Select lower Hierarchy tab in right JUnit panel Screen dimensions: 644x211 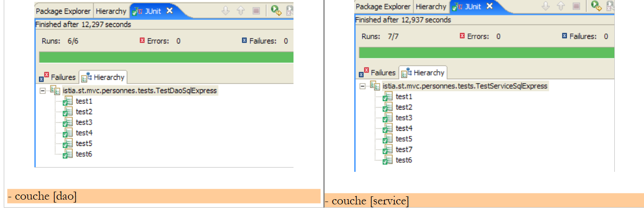pos(424,73)
